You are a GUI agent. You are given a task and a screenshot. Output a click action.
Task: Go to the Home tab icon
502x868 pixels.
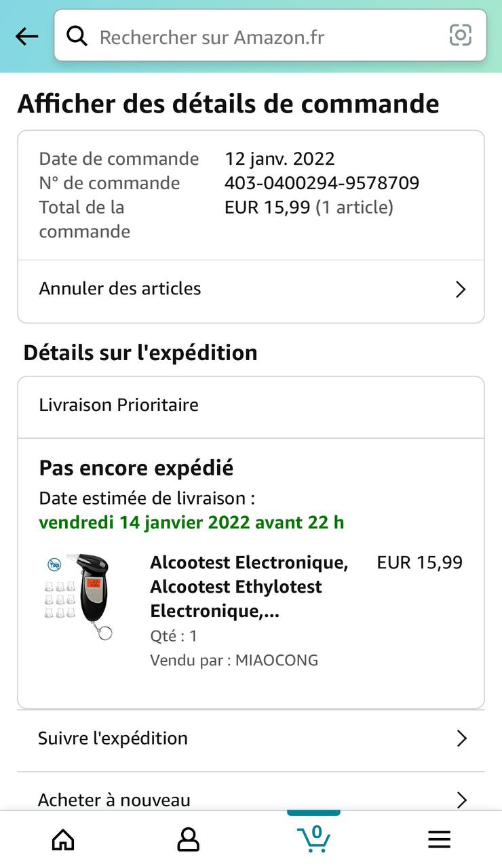pyautogui.click(x=63, y=840)
